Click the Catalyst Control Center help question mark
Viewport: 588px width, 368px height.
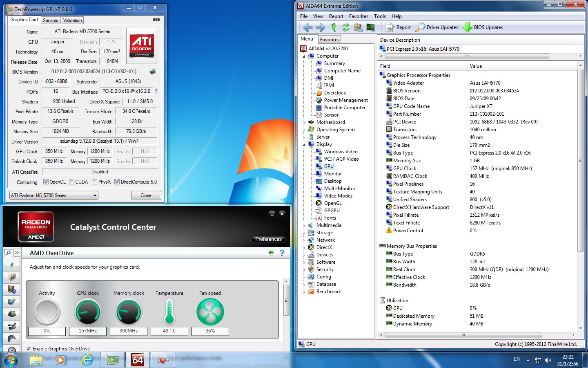pyautogui.click(x=282, y=253)
